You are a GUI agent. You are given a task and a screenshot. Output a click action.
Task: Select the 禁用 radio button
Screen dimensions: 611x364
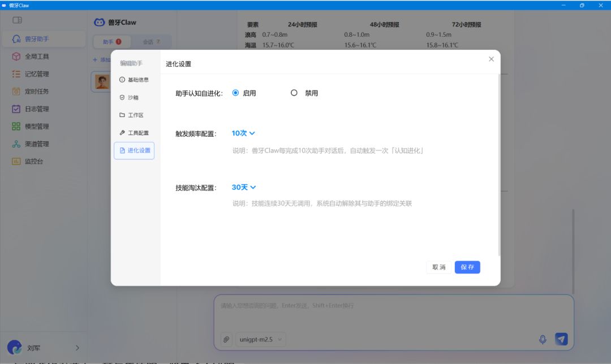[294, 93]
